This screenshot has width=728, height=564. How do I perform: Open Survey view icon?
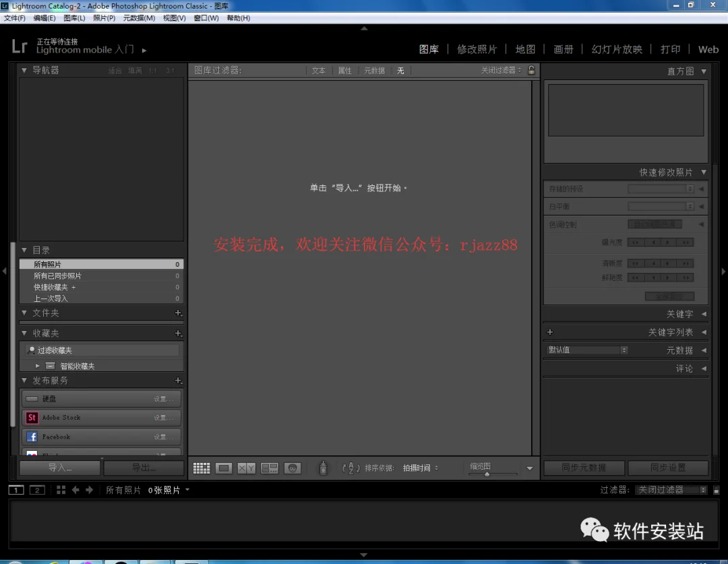point(269,468)
